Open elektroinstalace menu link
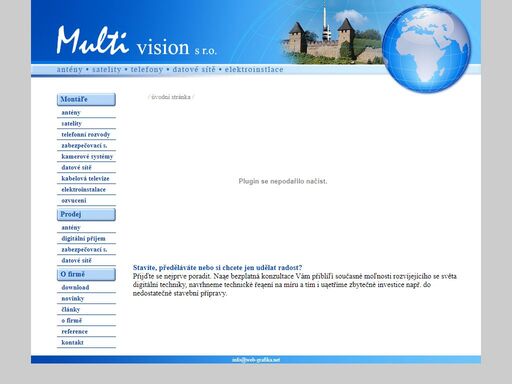512x384 pixels. 83,190
